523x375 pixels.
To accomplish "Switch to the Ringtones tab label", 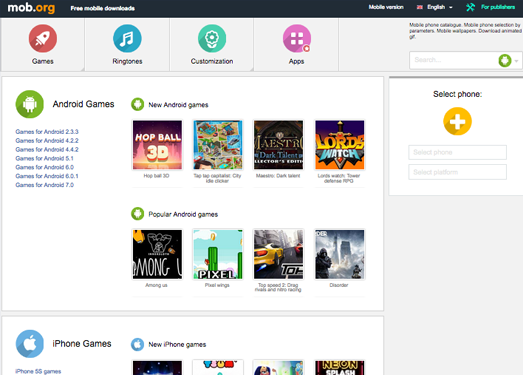I will coord(127,61).
